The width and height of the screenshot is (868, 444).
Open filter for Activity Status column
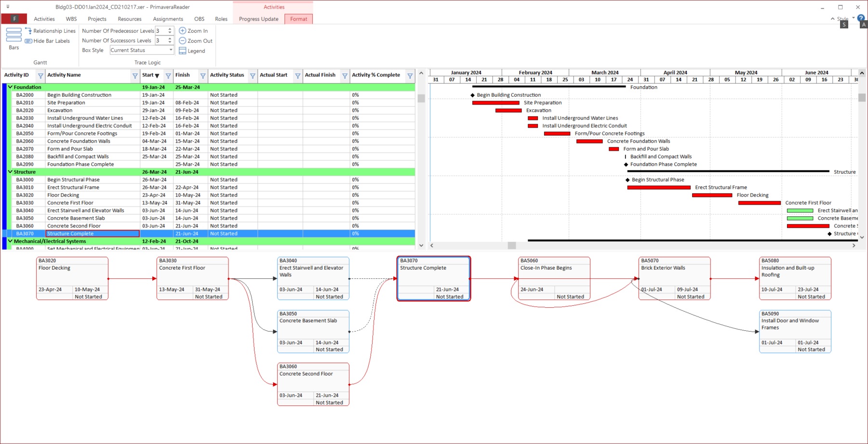click(x=253, y=76)
